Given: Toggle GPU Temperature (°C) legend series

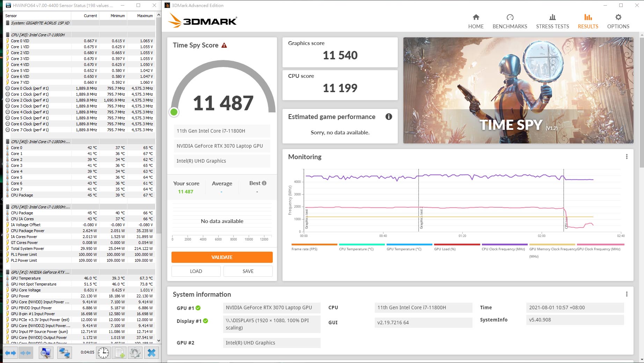Looking at the screenshot, I should (x=409, y=247).
